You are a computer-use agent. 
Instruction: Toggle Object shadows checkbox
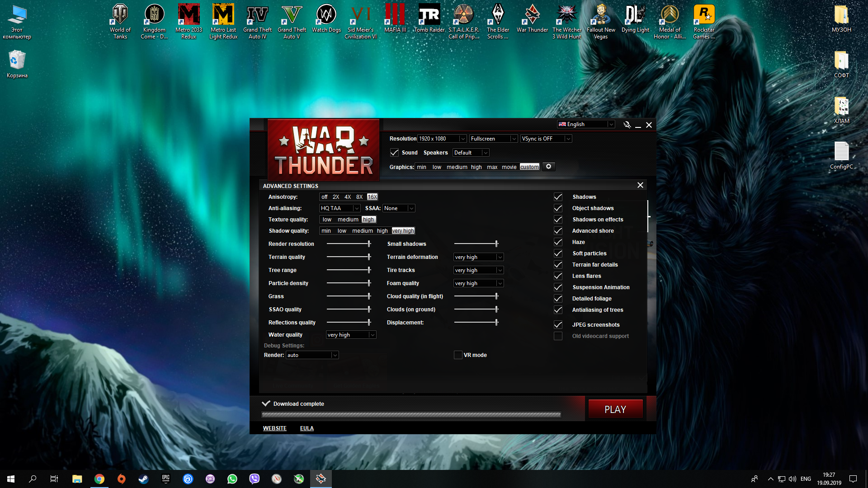pyautogui.click(x=558, y=208)
